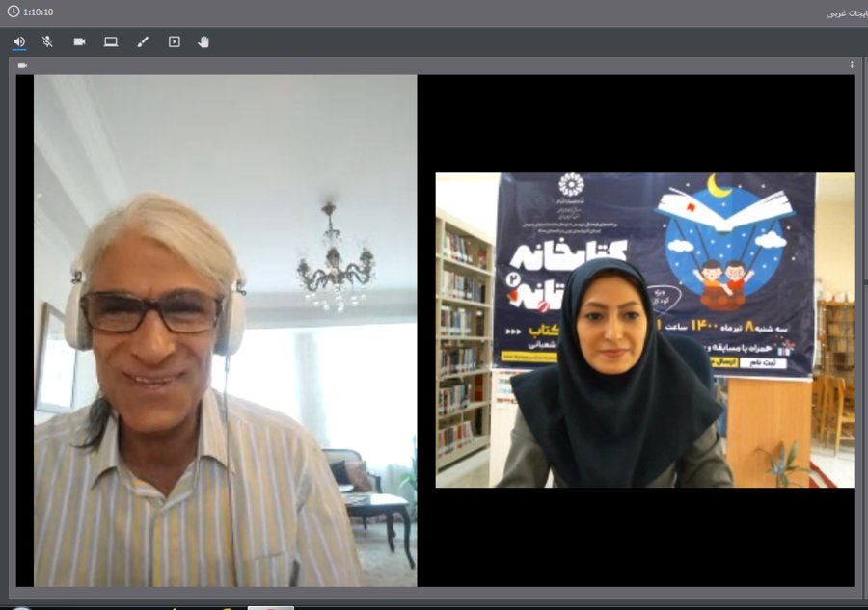868x610 pixels.
Task: Click the empty area of the main toolbar
Action: (x=530, y=41)
